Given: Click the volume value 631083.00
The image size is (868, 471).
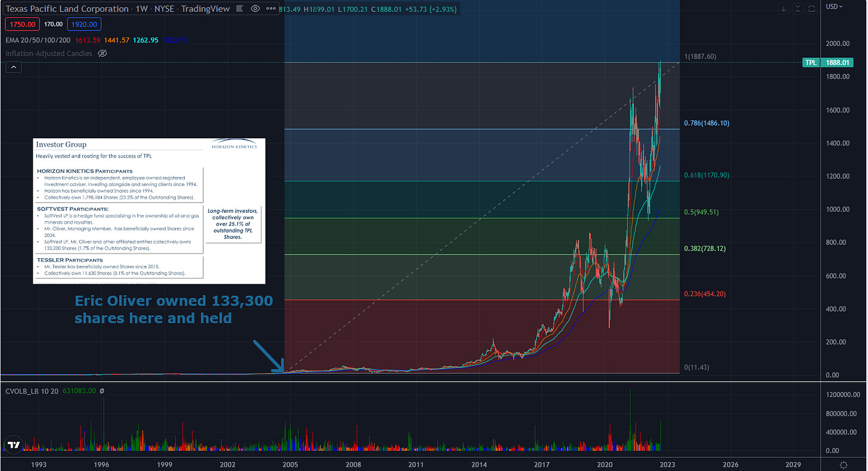Looking at the screenshot, I should point(80,391).
